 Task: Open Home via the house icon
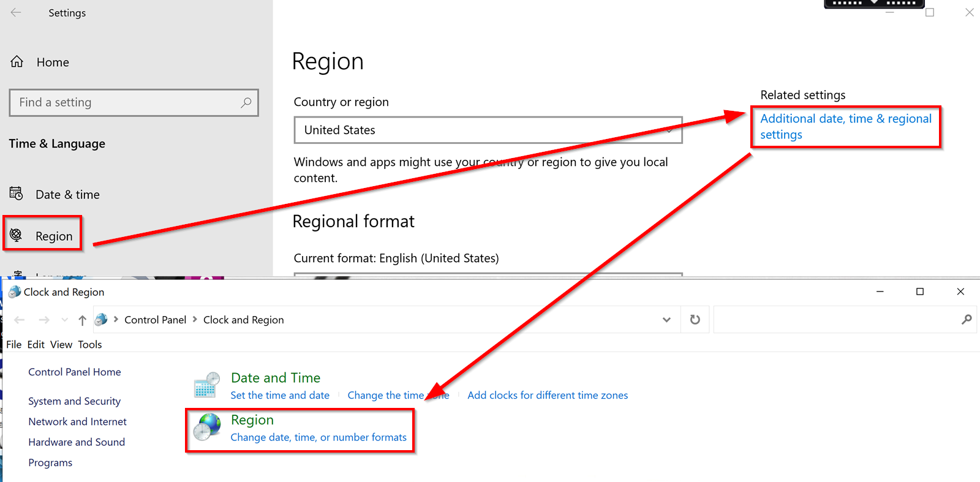click(17, 62)
